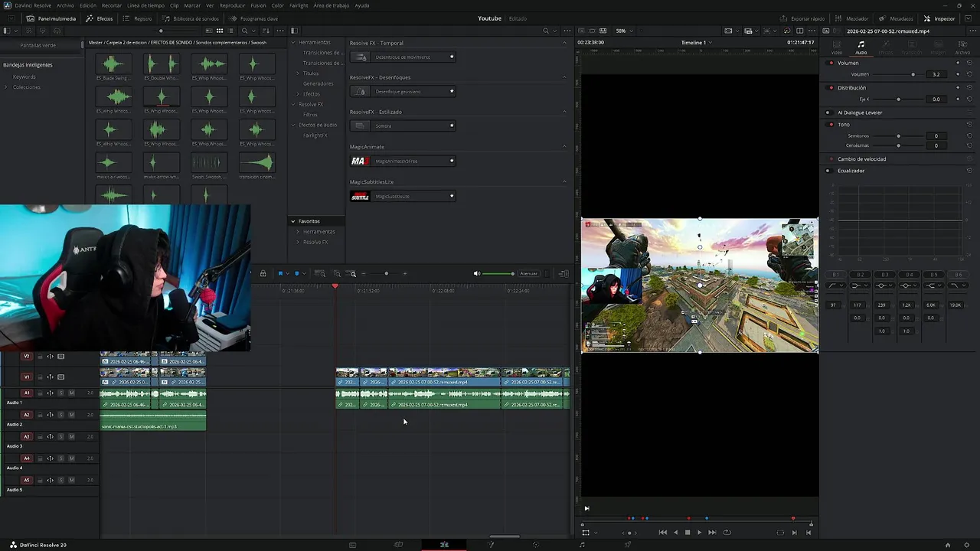Viewport: 980px width, 551px height.
Task: Click the blue flag icon in timeline toolbar
Action: 280,273
